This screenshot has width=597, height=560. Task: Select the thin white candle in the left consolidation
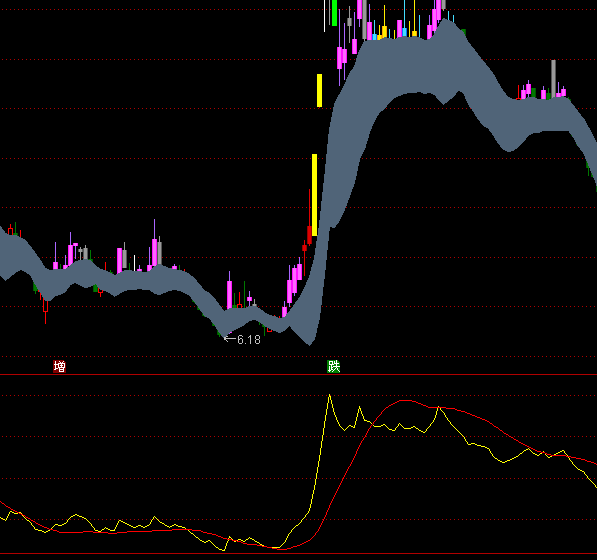(134, 263)
